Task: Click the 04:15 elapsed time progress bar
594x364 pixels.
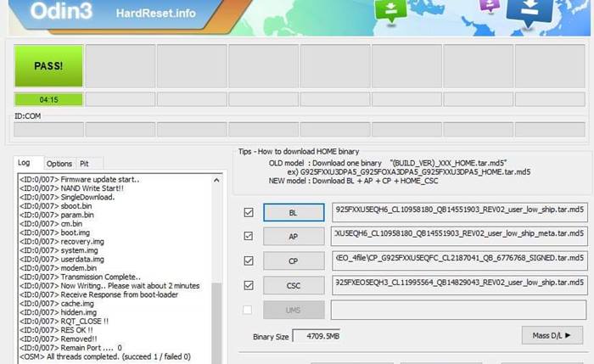Action: click(48, 99)
